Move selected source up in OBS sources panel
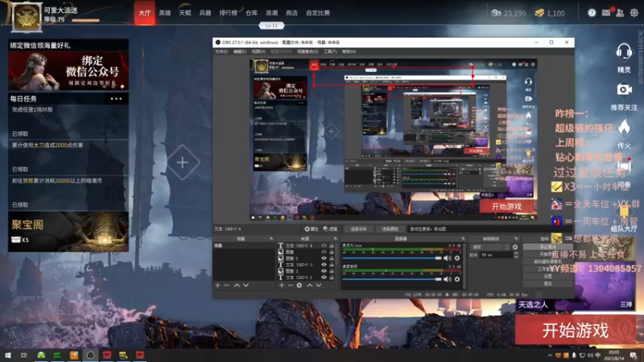This screenshot has width=644, height=362. tap(310, 286)
